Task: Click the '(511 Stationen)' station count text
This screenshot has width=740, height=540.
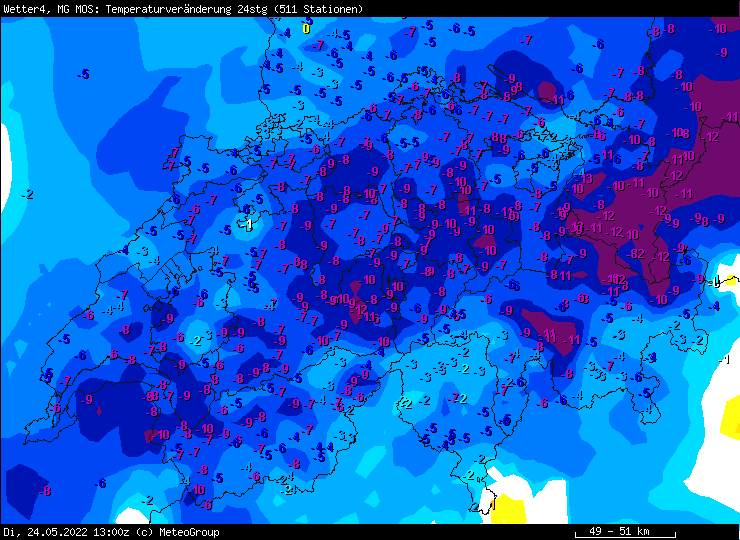Action: [x=319, y=9]
